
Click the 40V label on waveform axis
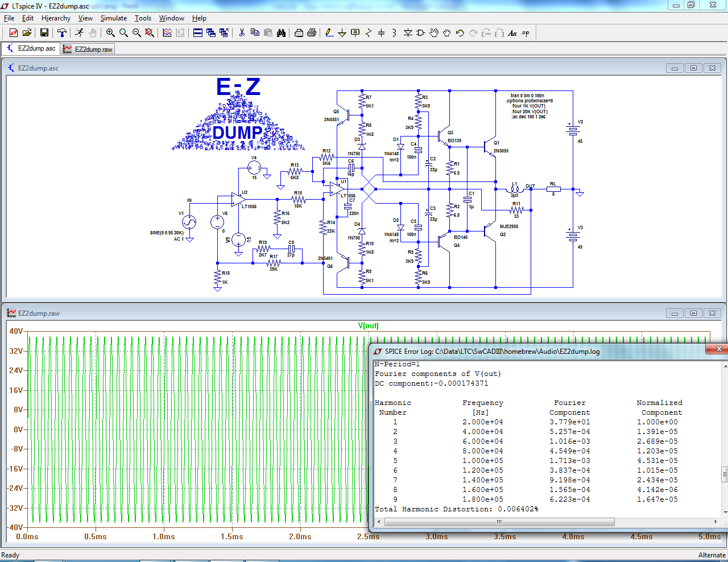point(16,331)
